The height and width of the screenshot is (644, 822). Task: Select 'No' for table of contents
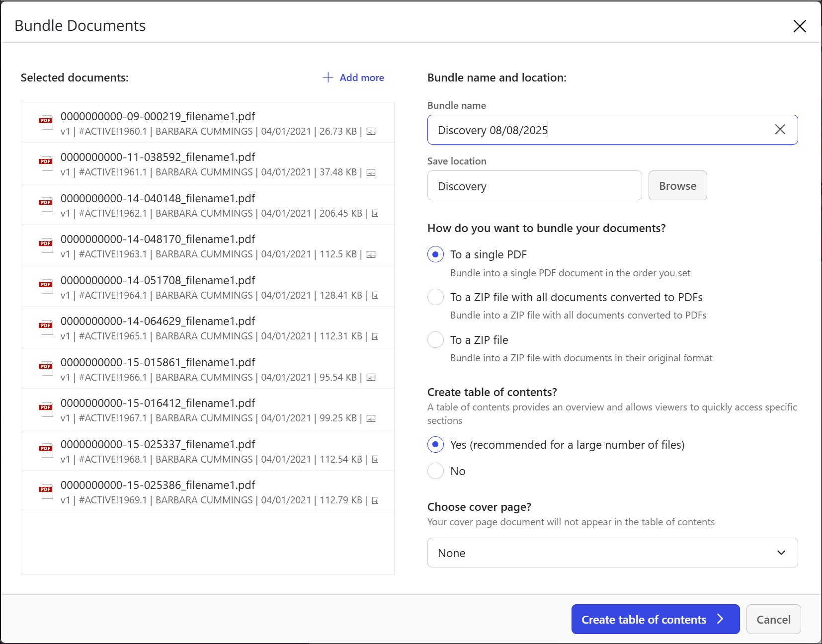(x=436, y=471)
